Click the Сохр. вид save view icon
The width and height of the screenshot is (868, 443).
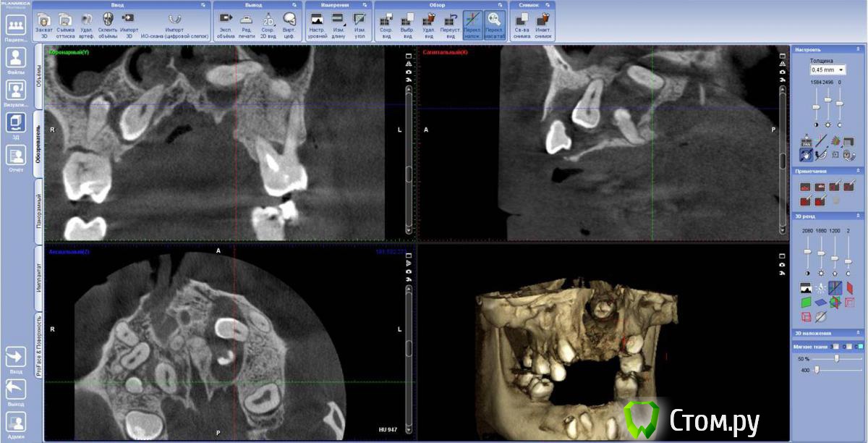(387, 20)
